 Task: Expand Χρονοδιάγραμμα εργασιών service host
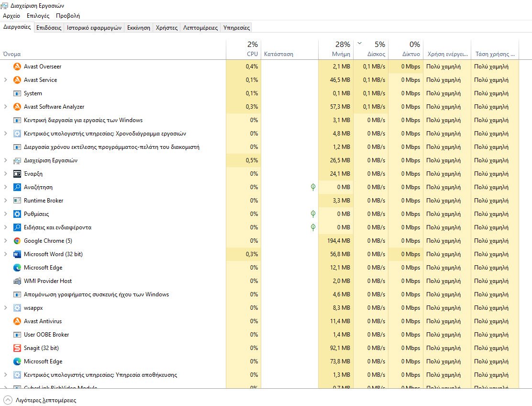point(5,134)
